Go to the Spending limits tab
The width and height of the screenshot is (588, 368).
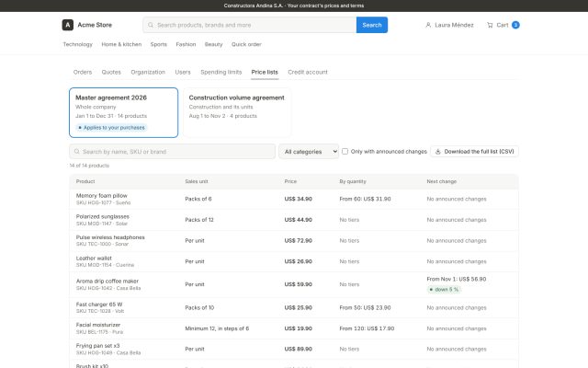coord(221,72)
